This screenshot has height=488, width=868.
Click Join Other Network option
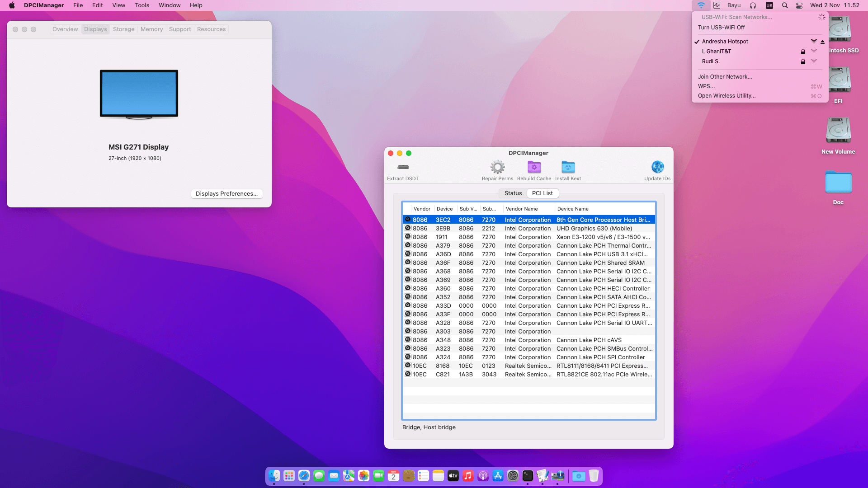725,77
